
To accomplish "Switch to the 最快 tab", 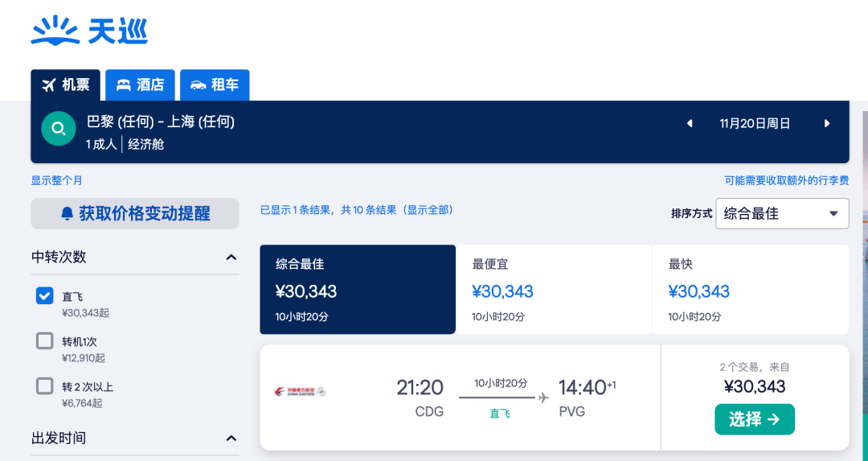I will pos(750,290).
